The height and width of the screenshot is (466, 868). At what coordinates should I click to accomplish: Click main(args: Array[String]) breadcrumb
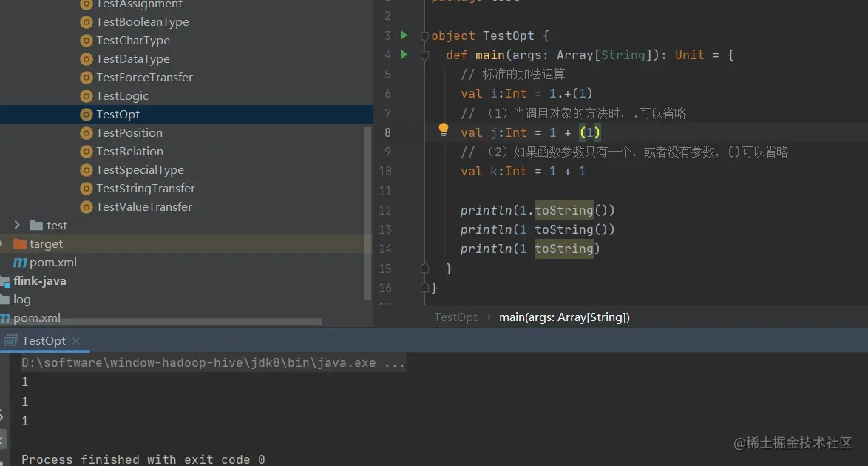click(564, 317)
